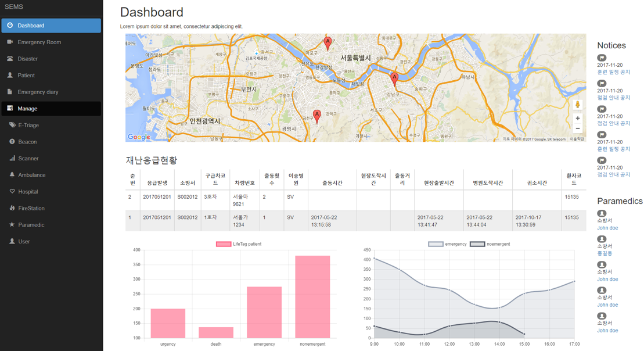The height and width of the screenshot is (351, 644).
Task: Toggle the noemergent legend swatch
Action: click(x=477, y=244)
